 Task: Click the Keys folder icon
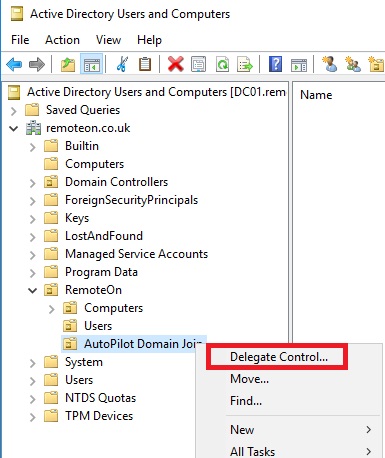coord(51,218)
